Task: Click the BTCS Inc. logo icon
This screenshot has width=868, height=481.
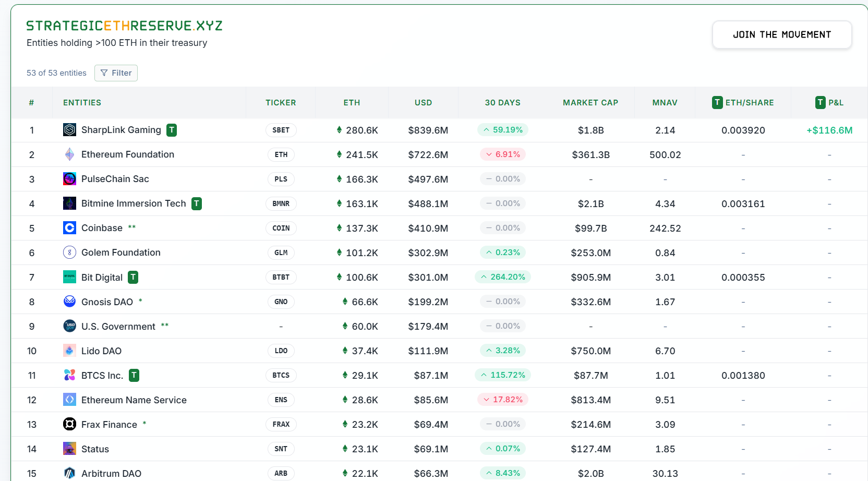Action: coord(69,375)
